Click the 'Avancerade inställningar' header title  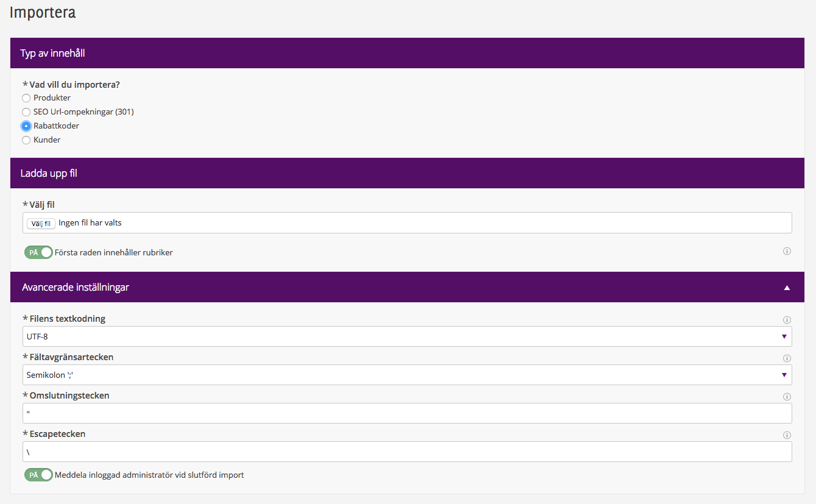(x=76, y=287)
